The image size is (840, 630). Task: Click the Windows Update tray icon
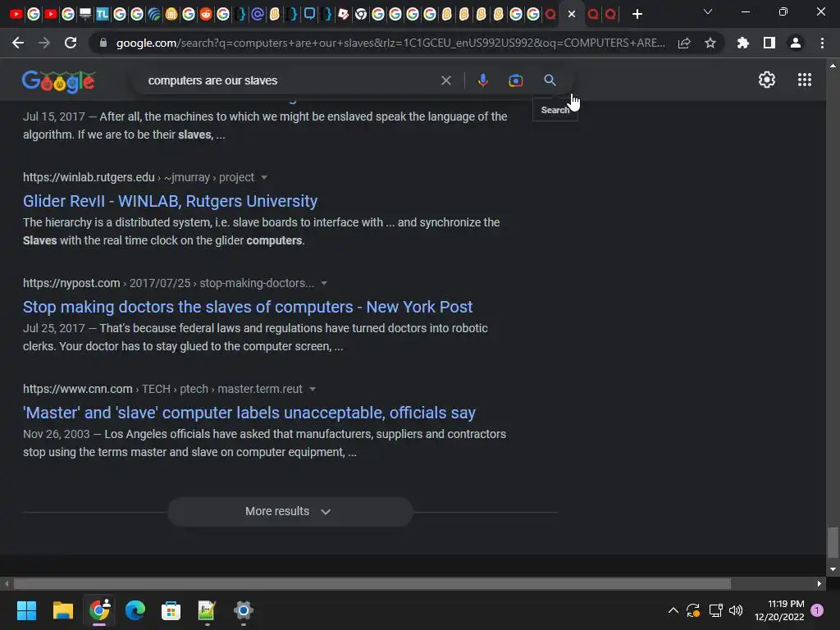click(693, 610)
